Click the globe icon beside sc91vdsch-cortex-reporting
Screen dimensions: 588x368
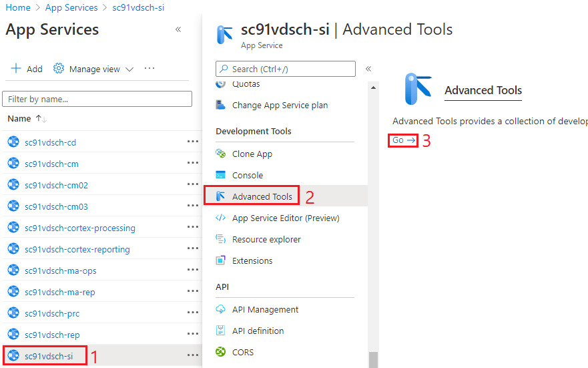[13, 248]
